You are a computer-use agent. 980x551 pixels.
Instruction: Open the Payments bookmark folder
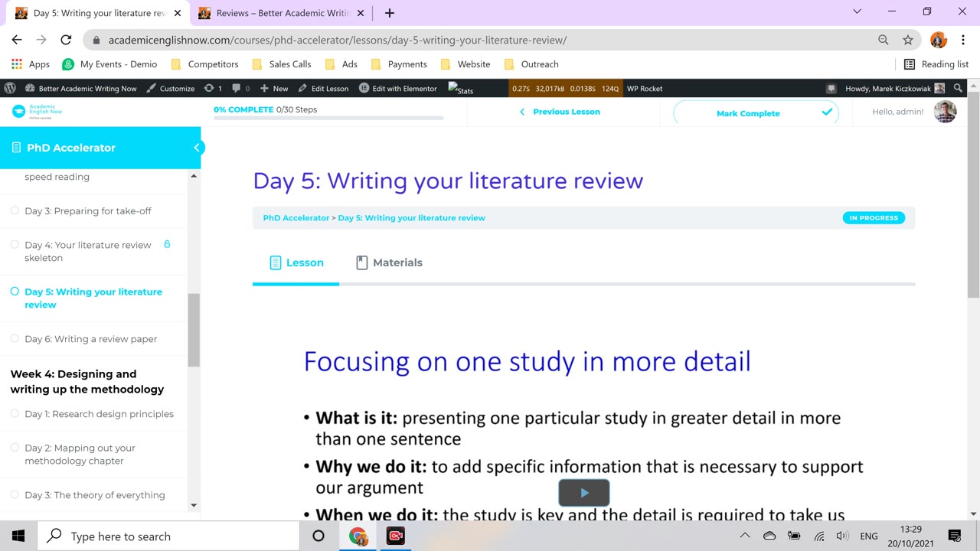399,64
